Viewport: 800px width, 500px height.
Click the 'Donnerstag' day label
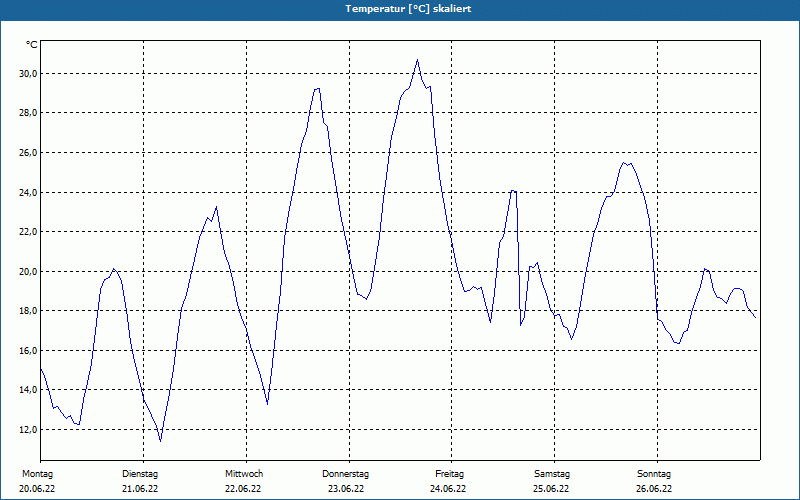(x=346, y=474)
